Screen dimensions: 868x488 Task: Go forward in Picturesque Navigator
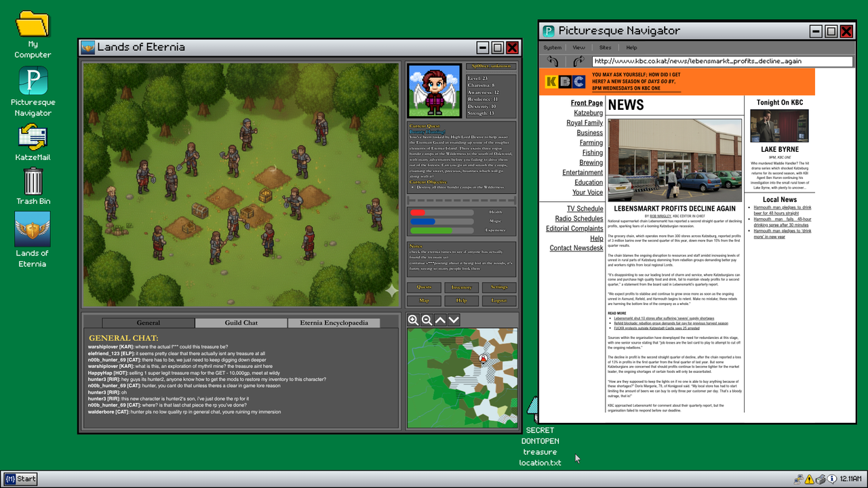[578, 61]
